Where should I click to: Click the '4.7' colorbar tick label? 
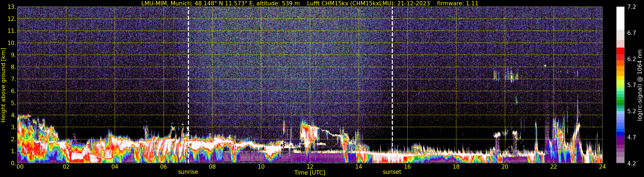(632, 137)
